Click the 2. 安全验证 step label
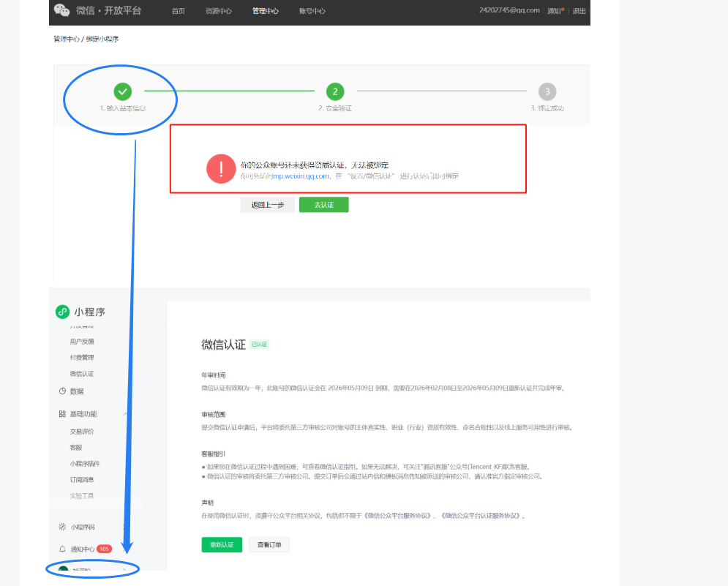Screen dimensions: 728x586 point(335,108)
